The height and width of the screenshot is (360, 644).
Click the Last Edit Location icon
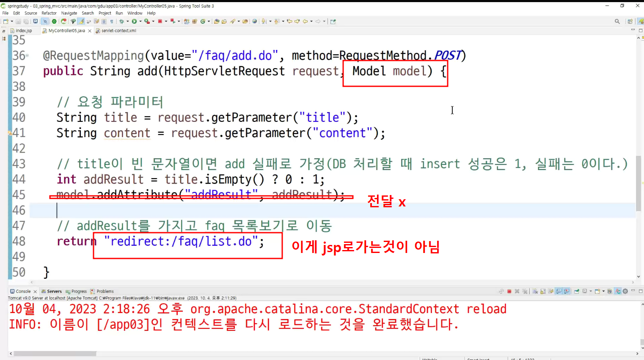click(x=289, y=21)
